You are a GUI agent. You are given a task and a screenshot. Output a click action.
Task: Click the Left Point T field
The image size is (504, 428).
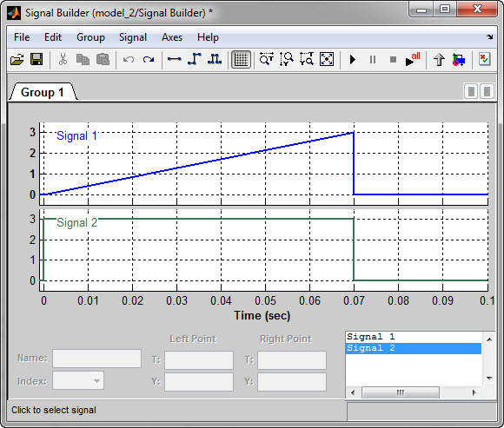(x=199, y=360)
